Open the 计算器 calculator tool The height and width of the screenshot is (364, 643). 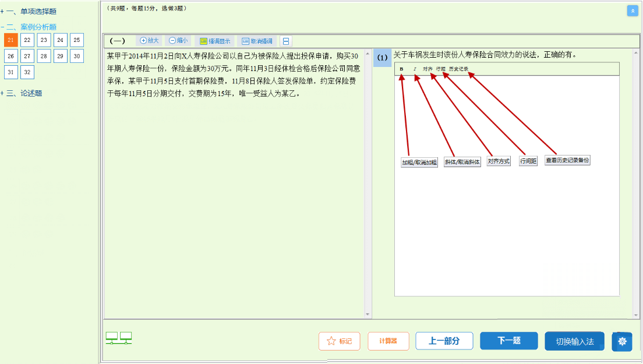[x=388, y=342]
